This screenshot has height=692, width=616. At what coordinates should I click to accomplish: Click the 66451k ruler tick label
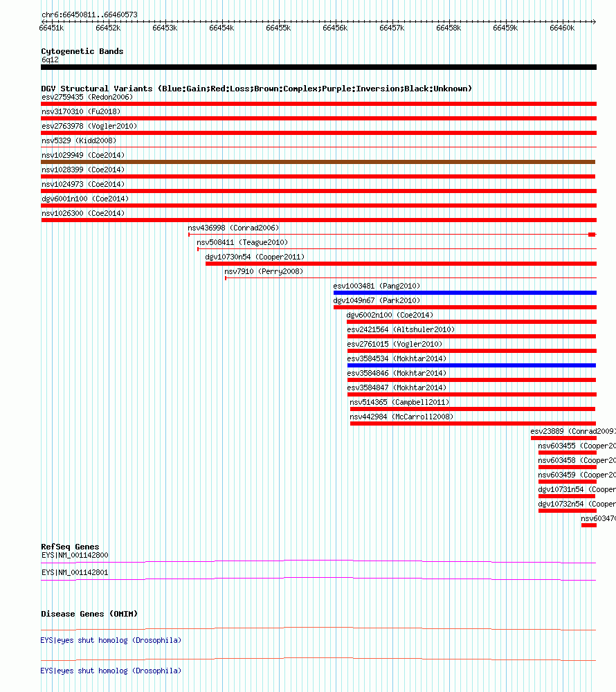pyautogui.click(x=52, y=28)
